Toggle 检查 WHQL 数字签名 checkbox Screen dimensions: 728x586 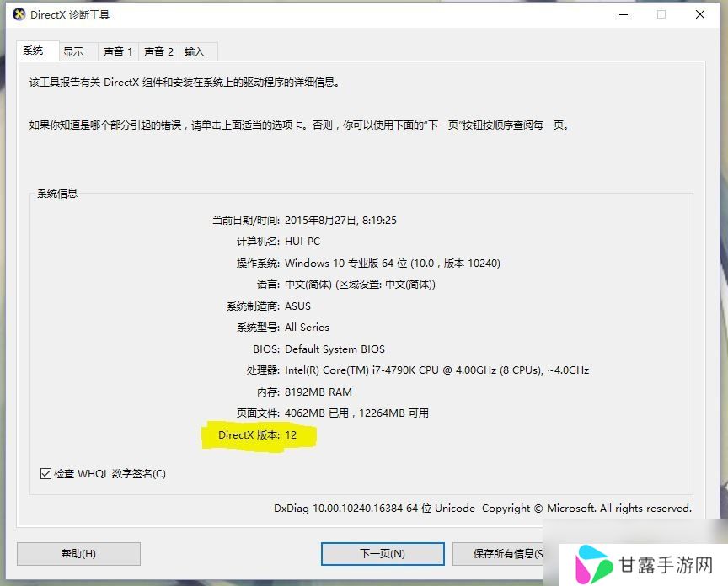click(x=45, y=474)
